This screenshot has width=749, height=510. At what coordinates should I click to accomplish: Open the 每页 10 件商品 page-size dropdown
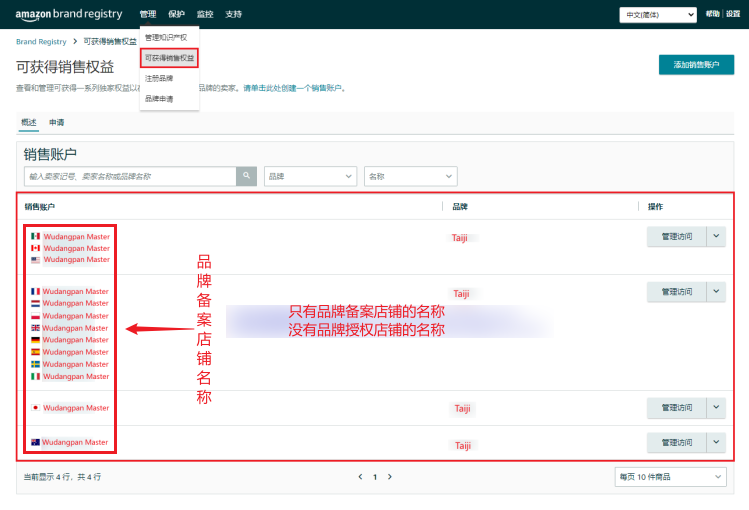(x=669, y=477)
